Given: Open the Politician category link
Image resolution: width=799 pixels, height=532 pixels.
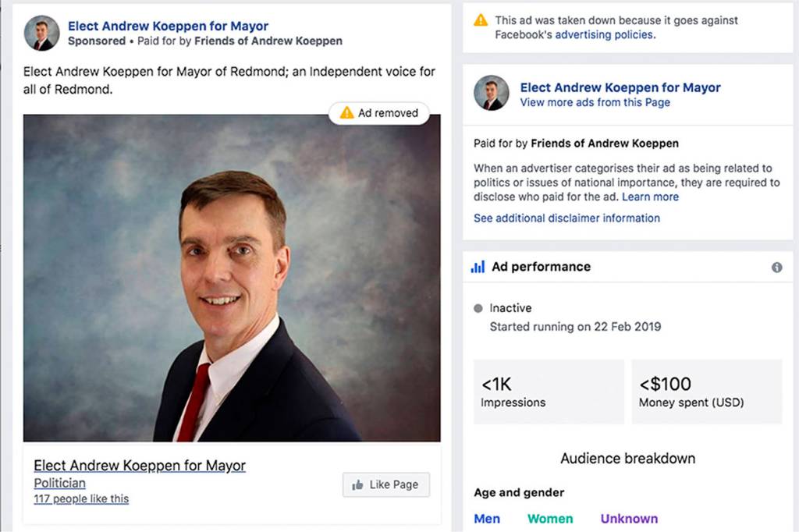Looking at the screenshot, I should [59, 483].
